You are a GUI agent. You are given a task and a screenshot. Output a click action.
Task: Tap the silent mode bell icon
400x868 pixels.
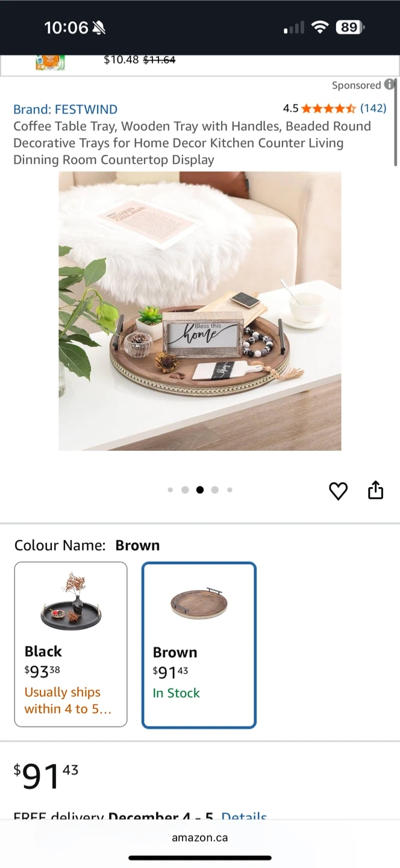99,28
